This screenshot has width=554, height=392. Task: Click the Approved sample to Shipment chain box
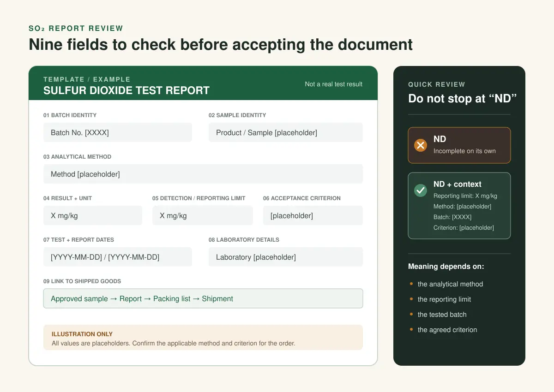[203, 298]
